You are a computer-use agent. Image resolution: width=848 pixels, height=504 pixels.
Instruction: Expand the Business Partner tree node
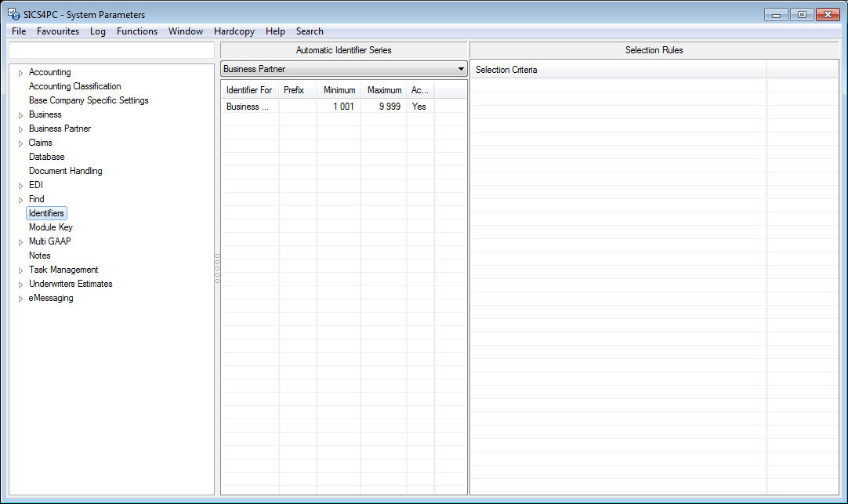(x=20, y=129)
